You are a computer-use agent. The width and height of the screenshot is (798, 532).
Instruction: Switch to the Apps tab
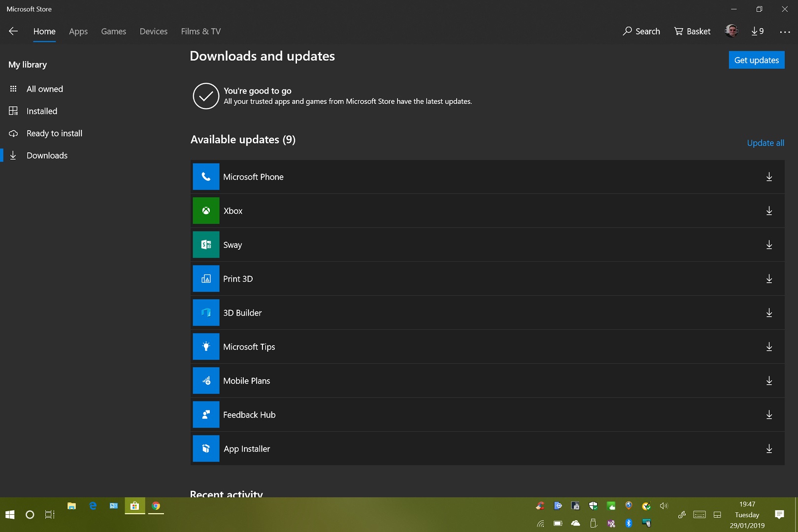[78, 31]
